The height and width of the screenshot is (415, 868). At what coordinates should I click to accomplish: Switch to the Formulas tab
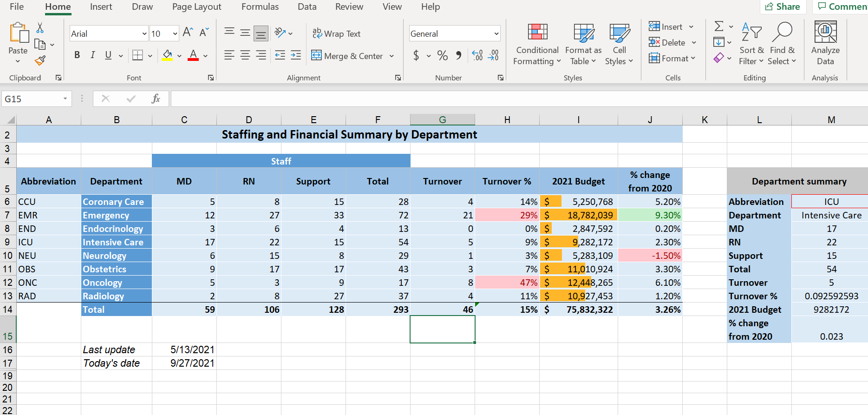coord(260,7)
